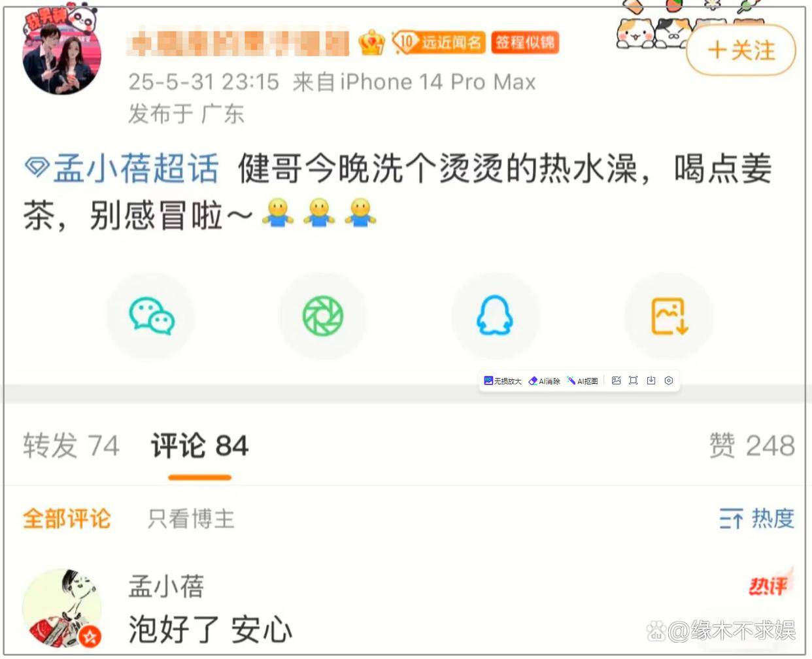Click the fullscreen frame icon in floating toolbar

pos(633,380)
